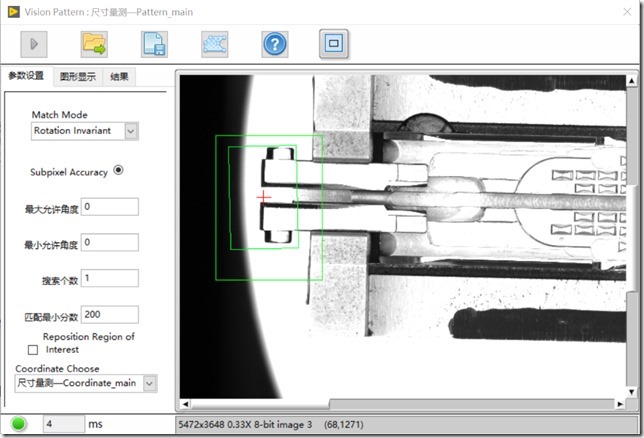The image size is (644, 438).
Task: Open help with the question mark icon
Action: tap(275, 44)
